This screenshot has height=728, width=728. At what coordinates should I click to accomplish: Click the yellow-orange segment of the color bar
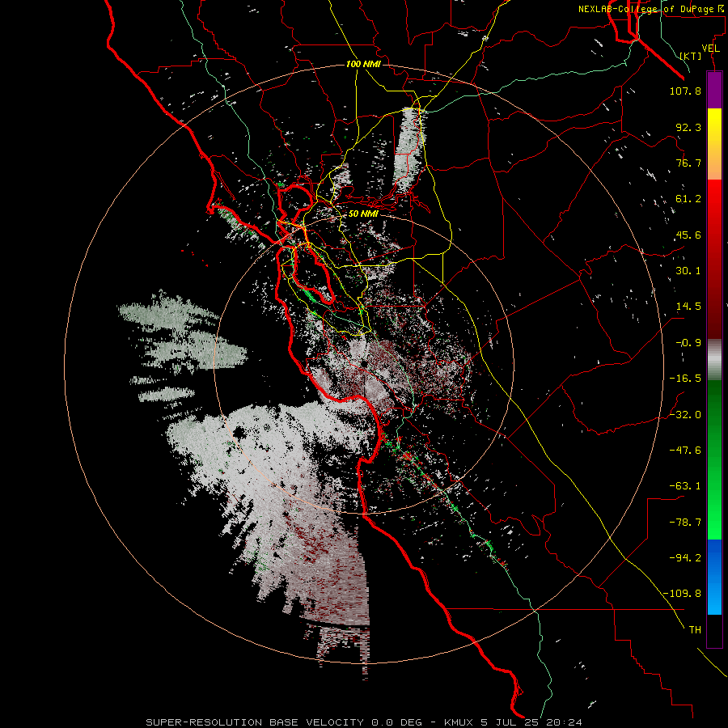pyautogui.click(x=714, y=144)
